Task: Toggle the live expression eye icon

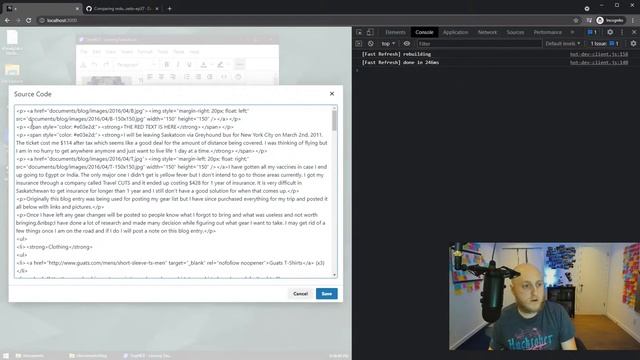Action: tap(407, 44)
